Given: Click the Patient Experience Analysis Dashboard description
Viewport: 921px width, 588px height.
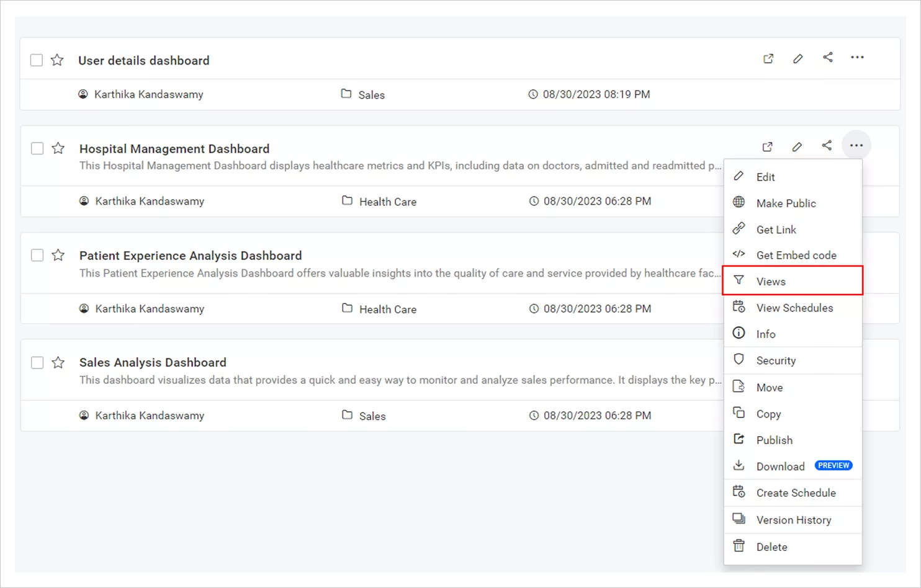Looking at the screenshot, I should pyautogui.click(x=400, y=273).
